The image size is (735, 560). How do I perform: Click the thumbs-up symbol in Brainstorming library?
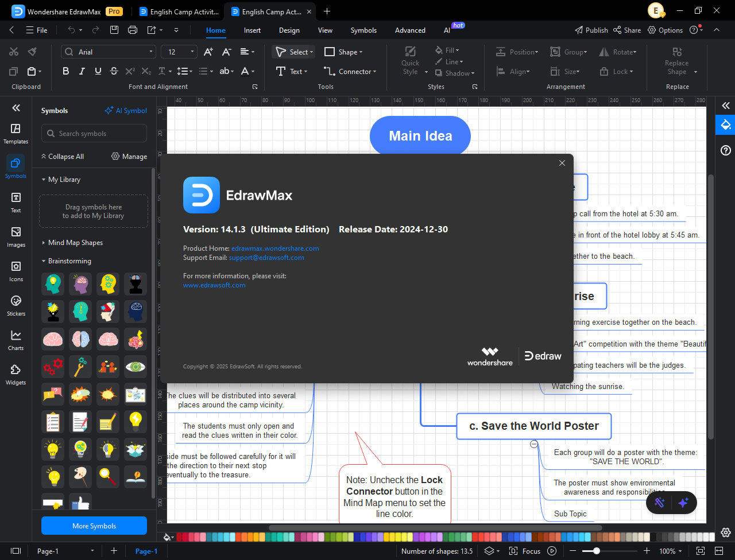point(80,503)
